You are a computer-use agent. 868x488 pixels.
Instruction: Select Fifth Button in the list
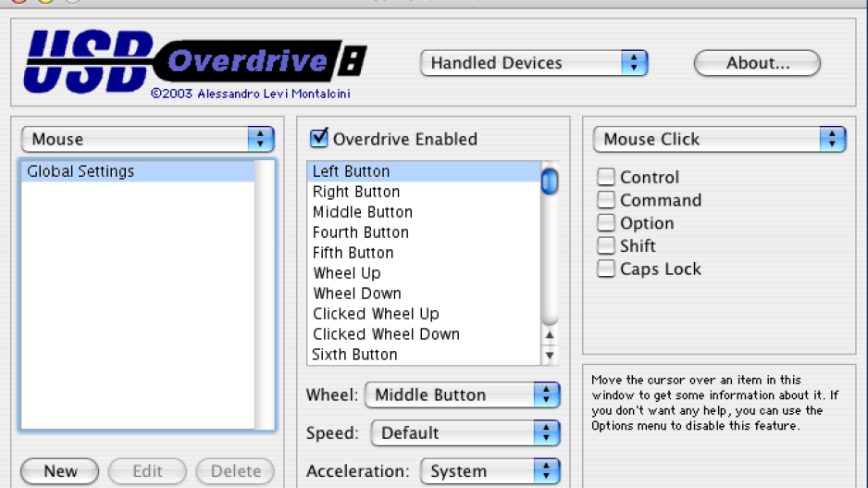pyautogui.click(x=424, y=253)
